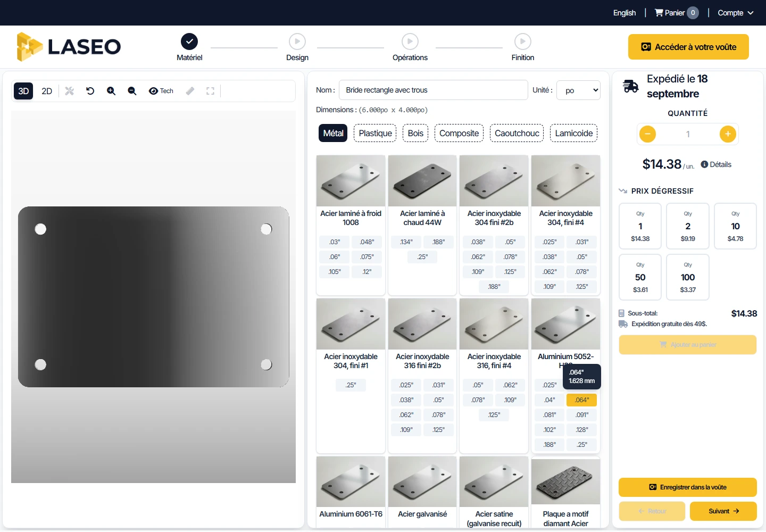This screenshot has width=766, height=532.
Task: Expand the Compte account menu
Action: pyautogui.click(x=736, y=13)
